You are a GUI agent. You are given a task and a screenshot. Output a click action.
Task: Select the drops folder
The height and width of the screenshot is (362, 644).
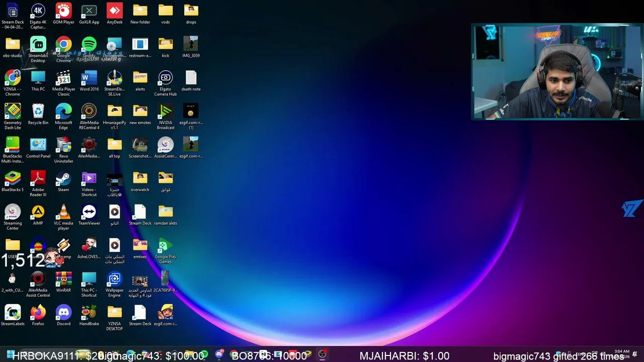point(191,14)
